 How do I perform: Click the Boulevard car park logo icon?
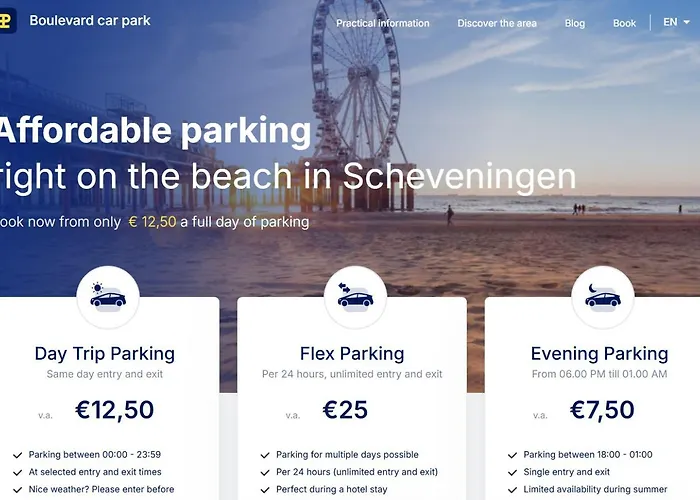pos(8,21)
